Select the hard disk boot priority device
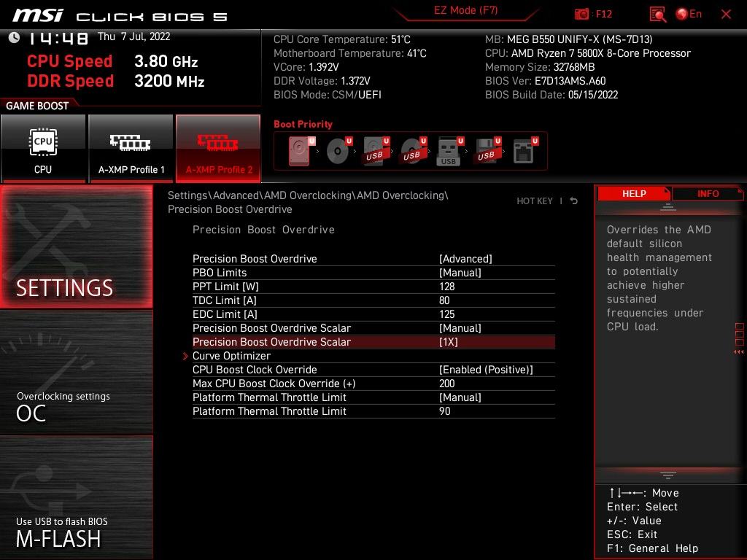The width and height of the screenshot is (747, 560). [301, 150]
